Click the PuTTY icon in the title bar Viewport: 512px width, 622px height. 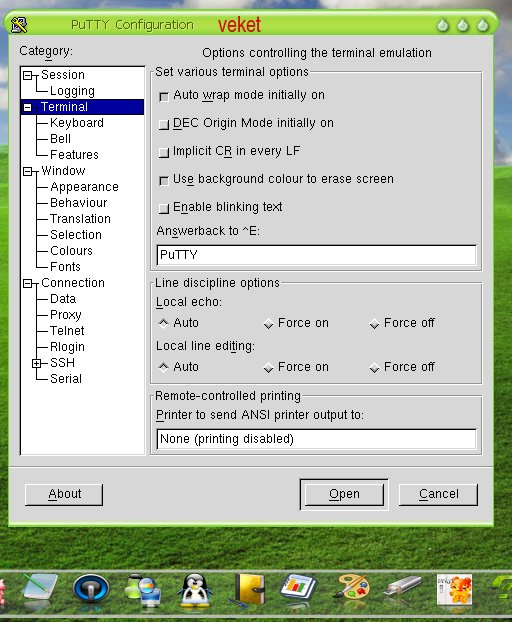(19, 25)
